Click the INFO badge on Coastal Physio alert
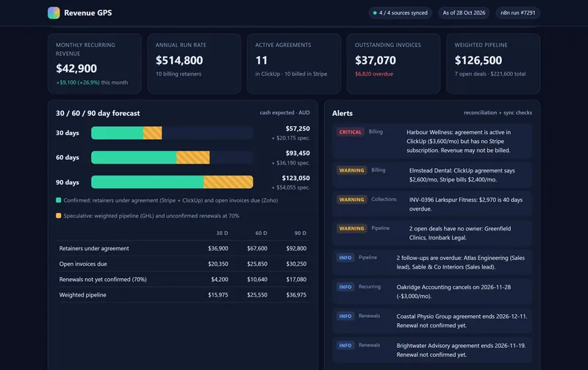588x370 pixels. coord(345,316)
